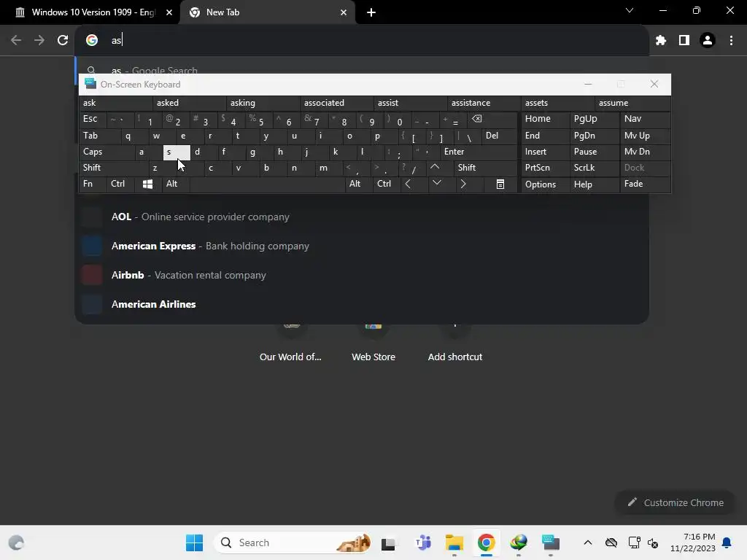Open File Explorer from the taskbar
The image size is (747, 560).
click(454, 542)
